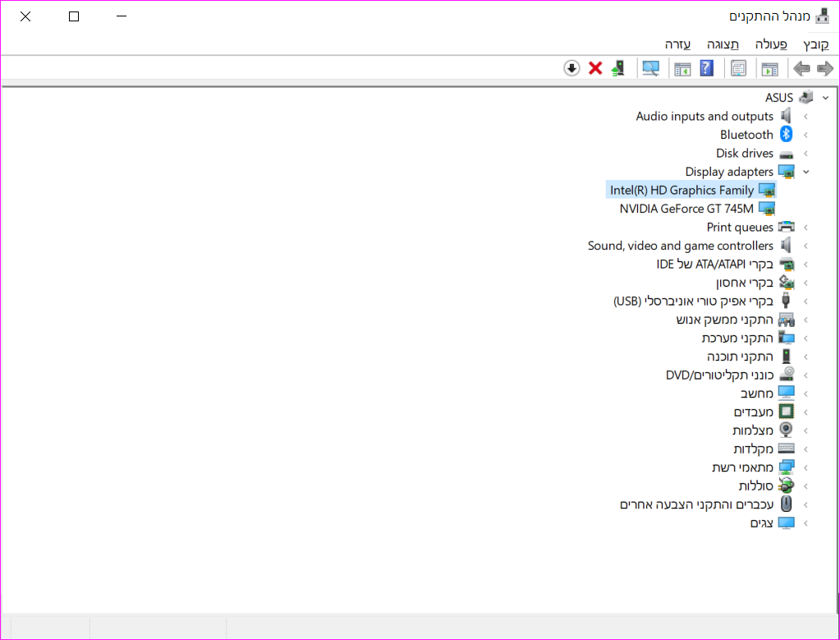Select the בקרי IDE ATA/ATAPI row
Image resolution: width=840 pixels, height=640 pixels.
(714, 265)
